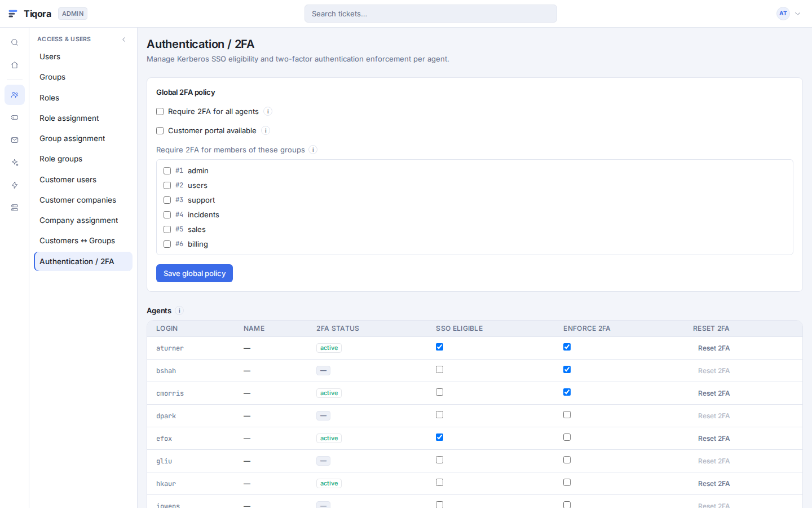Click the search magnifier icon in sidebar rail
812x508 pixels.
click(15, 42)
